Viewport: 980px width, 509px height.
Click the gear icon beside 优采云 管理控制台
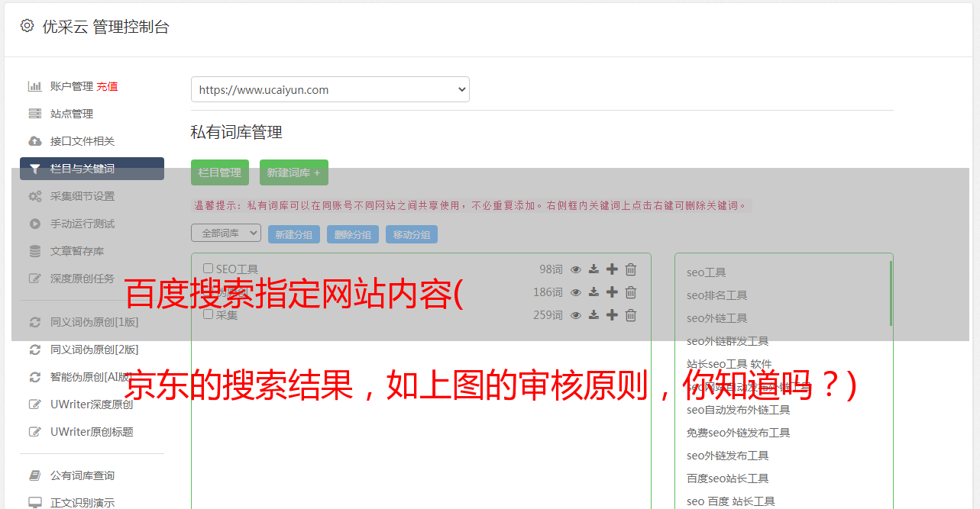click(x=27, y=26)
